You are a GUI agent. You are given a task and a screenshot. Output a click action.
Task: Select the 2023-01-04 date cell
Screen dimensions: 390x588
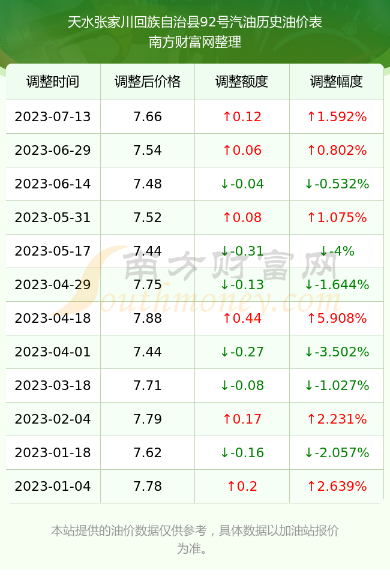click(53, 487)
